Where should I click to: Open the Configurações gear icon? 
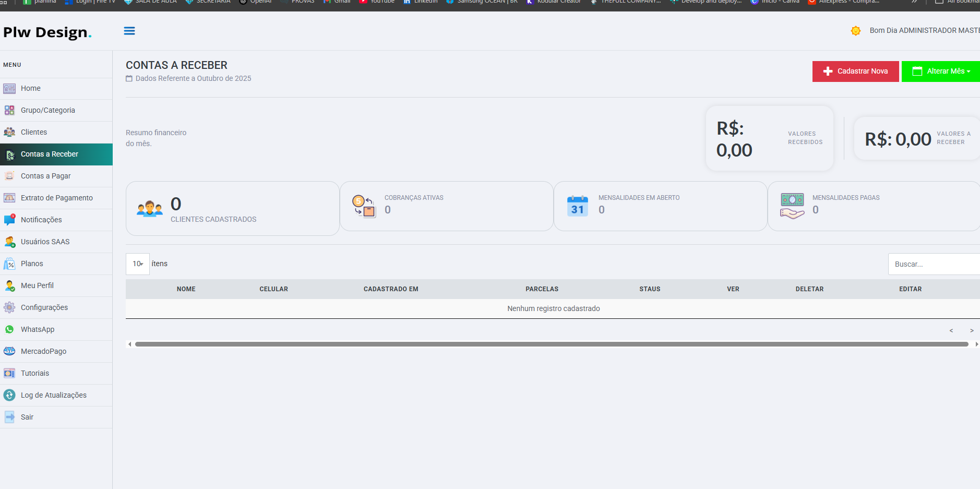9,307
